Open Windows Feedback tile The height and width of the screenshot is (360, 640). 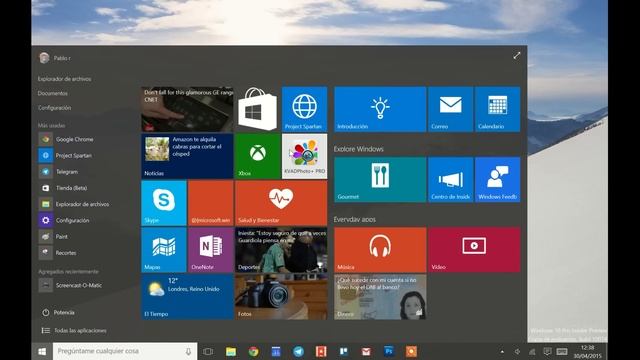[498, 180]
